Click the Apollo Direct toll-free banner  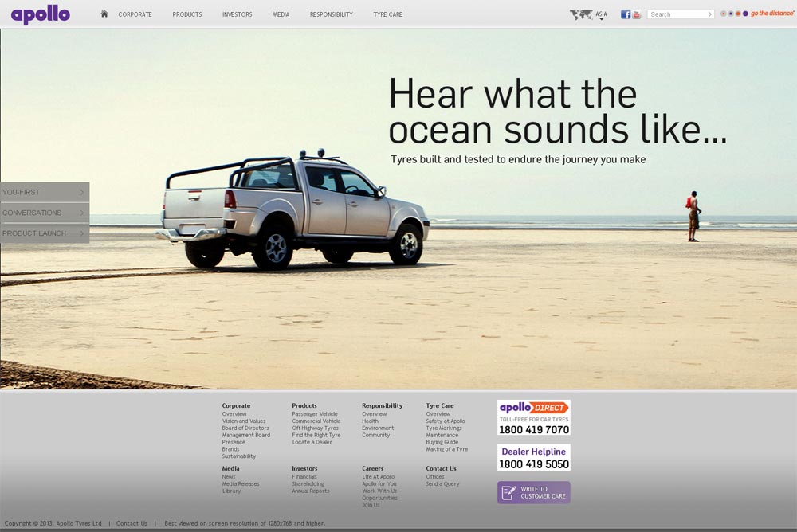pos(533,418)
